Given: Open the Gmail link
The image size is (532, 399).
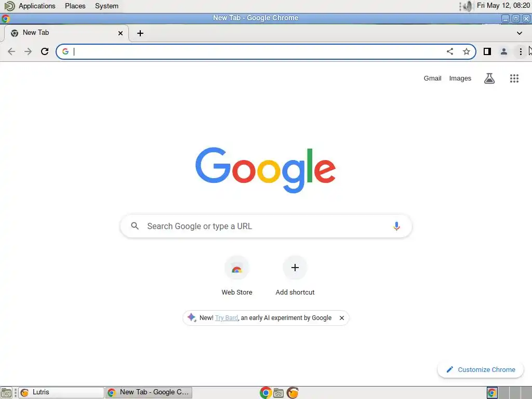Looking at the screenshot, I should coord(432,78).
